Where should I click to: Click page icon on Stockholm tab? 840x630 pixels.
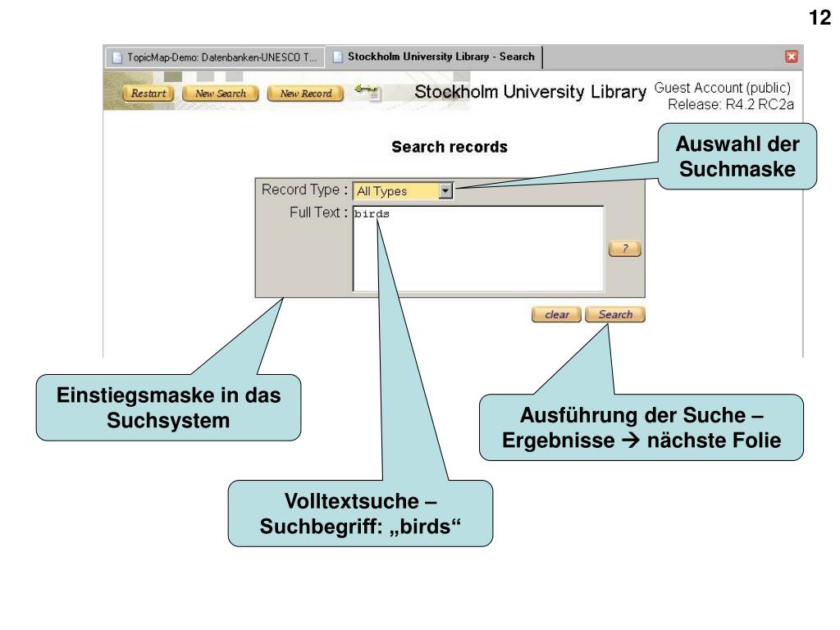(x=337, y=57)
